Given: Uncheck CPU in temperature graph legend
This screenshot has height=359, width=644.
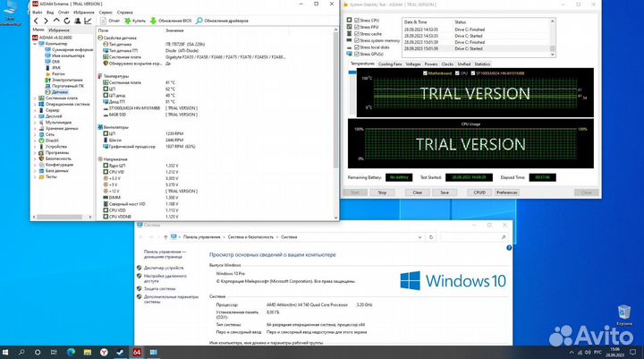Looking at the screenshot, I should pos(457,73).
